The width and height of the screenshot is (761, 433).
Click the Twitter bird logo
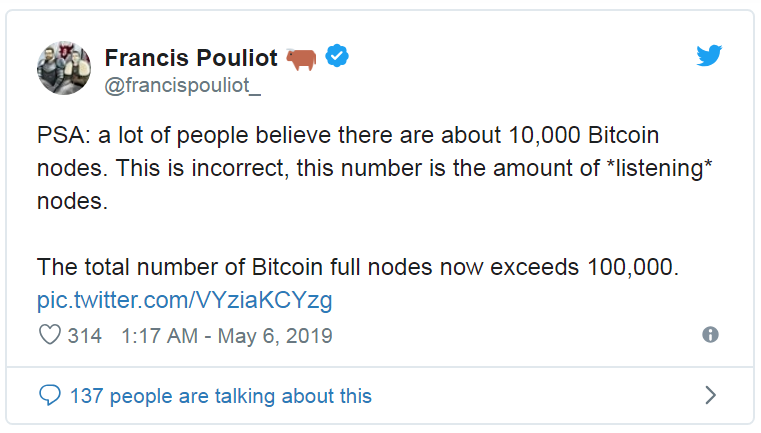pyautogui.click(x=709, y=57)
